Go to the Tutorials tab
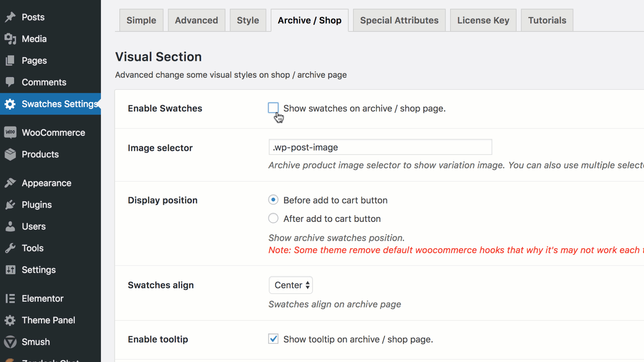Image resolution: width=644 pixels, height=362 pixels. [x=547, y=20]
